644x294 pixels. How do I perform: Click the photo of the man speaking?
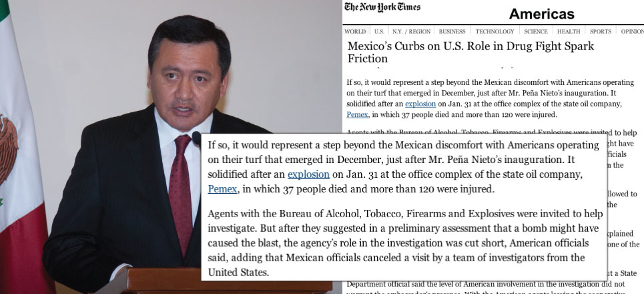pos(171,147)
